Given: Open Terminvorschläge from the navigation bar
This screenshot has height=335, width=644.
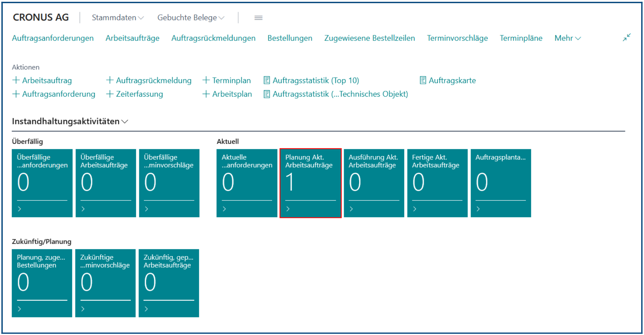Looking at the screenshot, I should click(x=457, y=38).
